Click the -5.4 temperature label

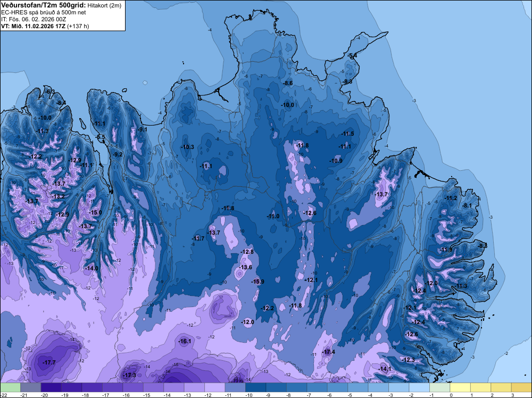(x=353, y=55)
